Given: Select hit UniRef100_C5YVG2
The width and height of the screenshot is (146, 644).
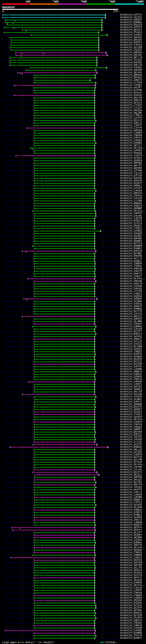Looking at the screenshot, I should pyautogui.click(x=131, y=60).
